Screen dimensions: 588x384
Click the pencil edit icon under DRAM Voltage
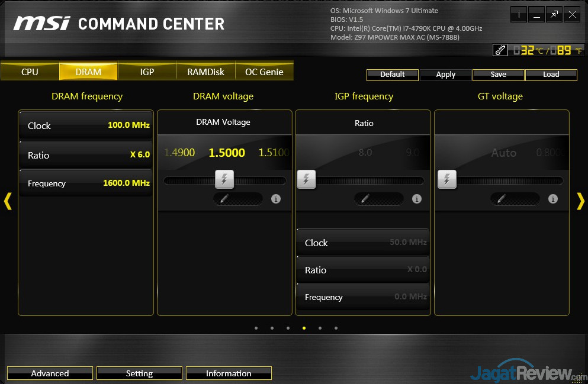[x=224, y=199]
